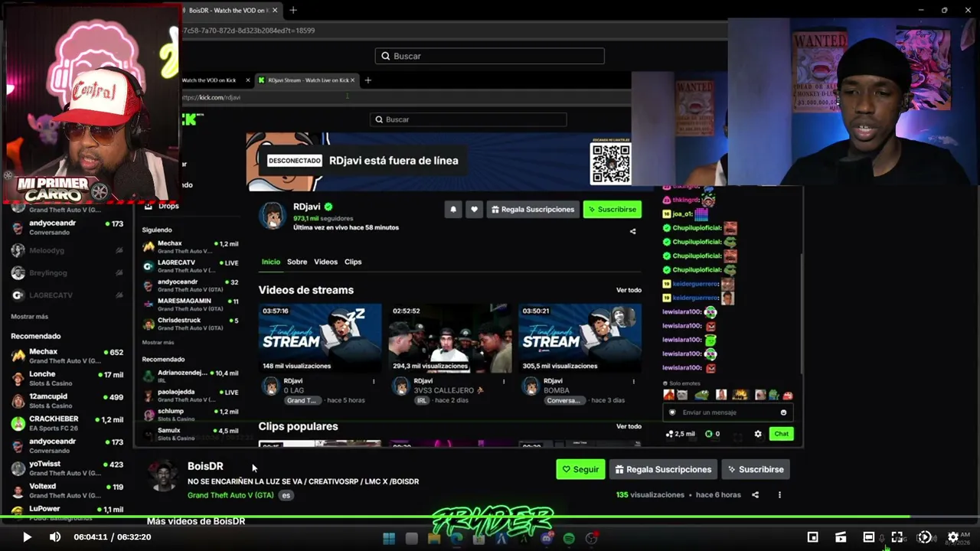Screen dimensions: 980x551
Task: Open options for the 3VS3 CALLEJERO video
Action: (504, 381)
